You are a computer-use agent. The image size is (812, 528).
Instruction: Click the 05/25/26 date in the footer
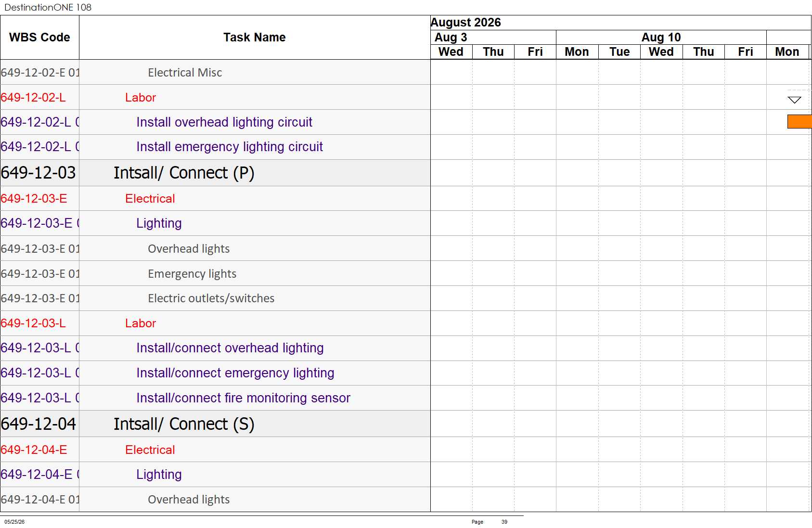(14, 522)
